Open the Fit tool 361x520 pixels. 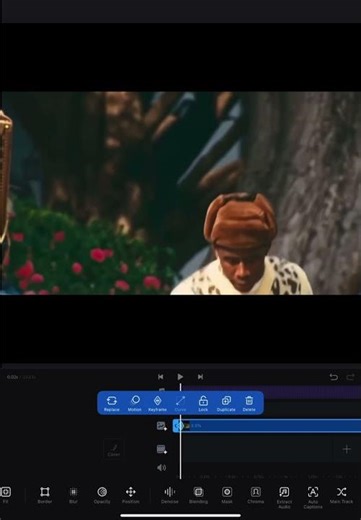tap(5, 495)
